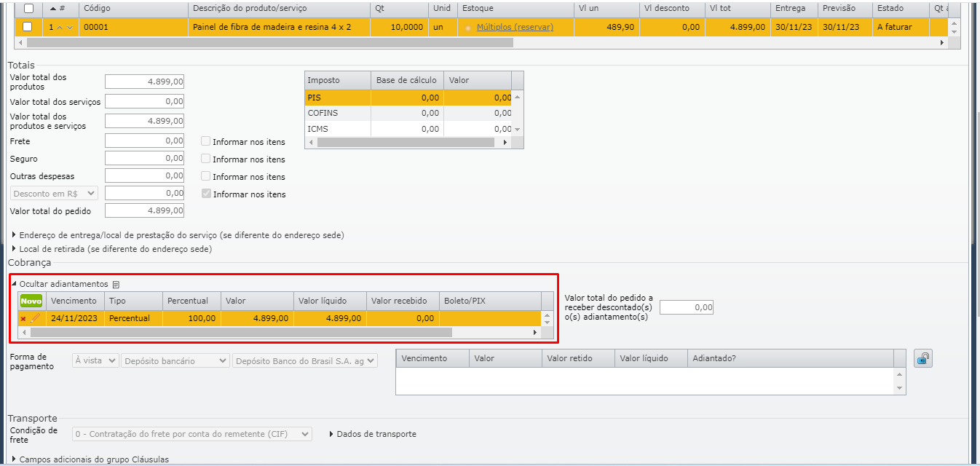Click the Descrição do produto/serviço column header
The image size is (980, 466).
click(x=279, y=8)
